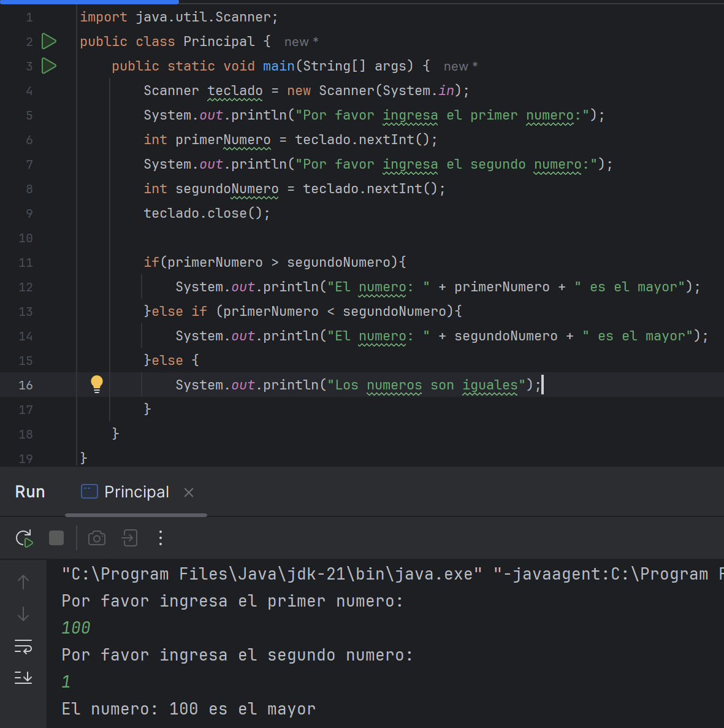The width and height of the screenshot is (724, 728).
Task: Click the 'new *' hint after class Principal
Action: coord(301,42)
